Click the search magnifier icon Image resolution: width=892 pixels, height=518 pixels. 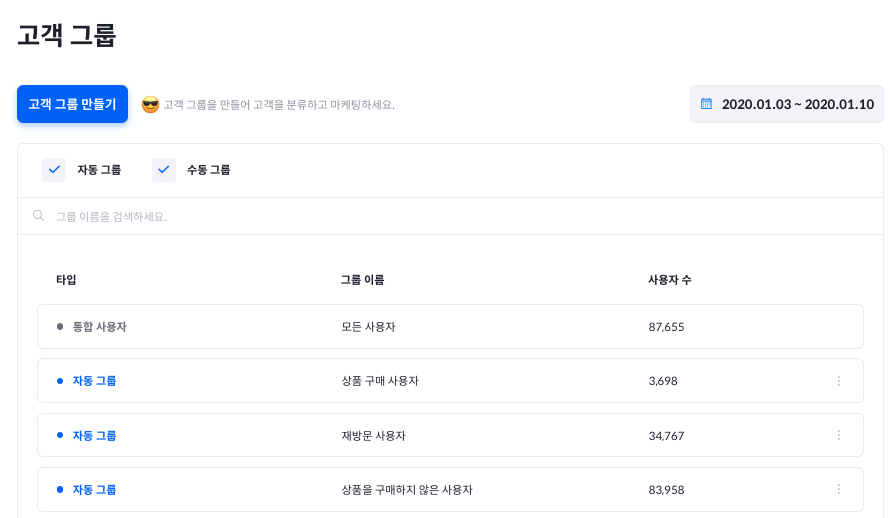point(38,216)
